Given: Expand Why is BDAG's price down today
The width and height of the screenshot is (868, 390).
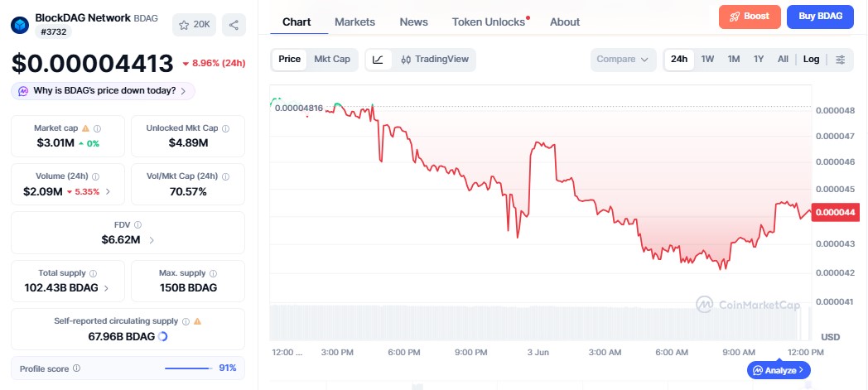Looking at the screenshot, I should [103, 91].
